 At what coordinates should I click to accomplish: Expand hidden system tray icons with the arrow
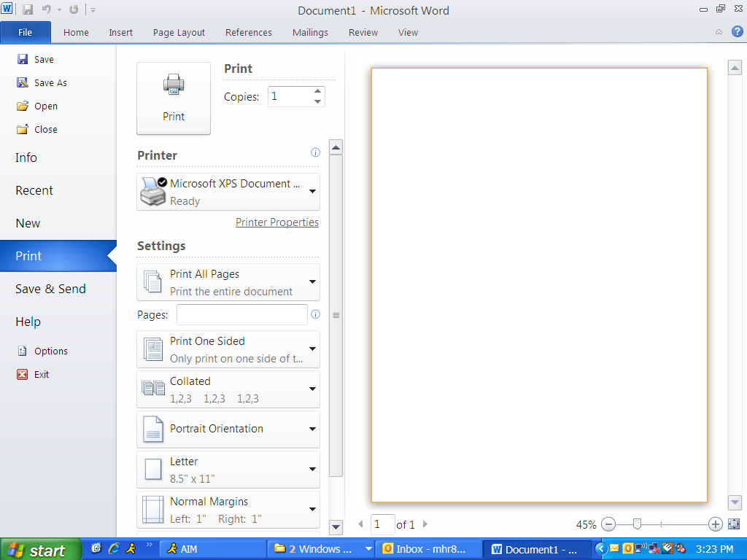[x=601, y=549]
